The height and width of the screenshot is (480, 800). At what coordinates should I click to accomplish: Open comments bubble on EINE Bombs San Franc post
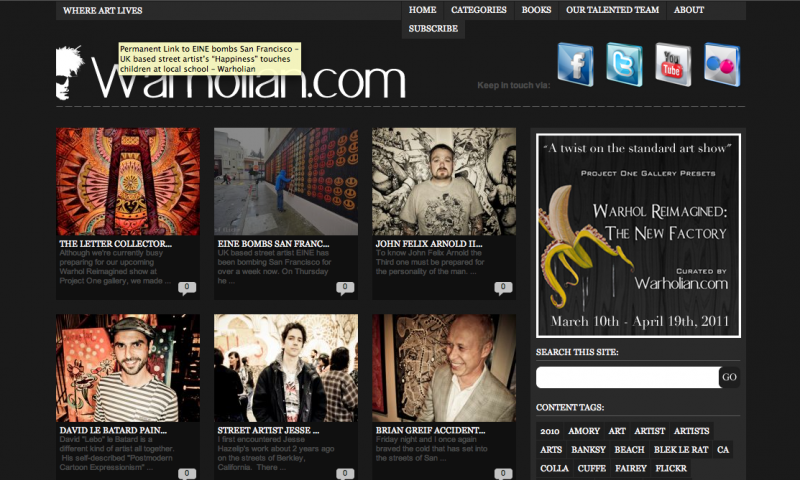(x=345, y=288)
